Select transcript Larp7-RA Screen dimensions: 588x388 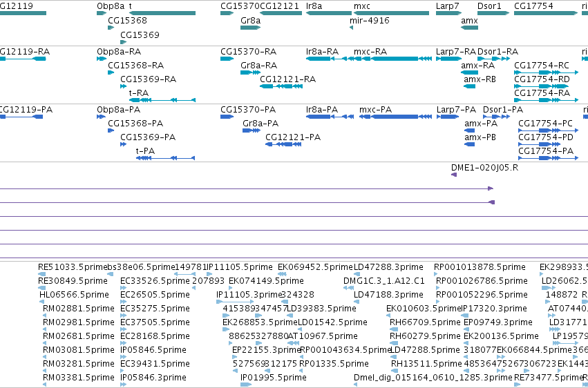click(x=448, y=59)
